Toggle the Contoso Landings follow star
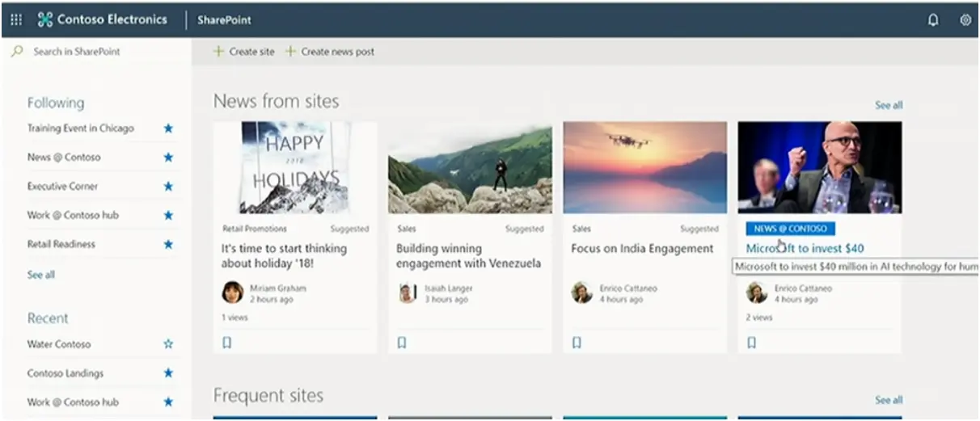This screenshot has width=980, height=421. [x=168, y=373]
